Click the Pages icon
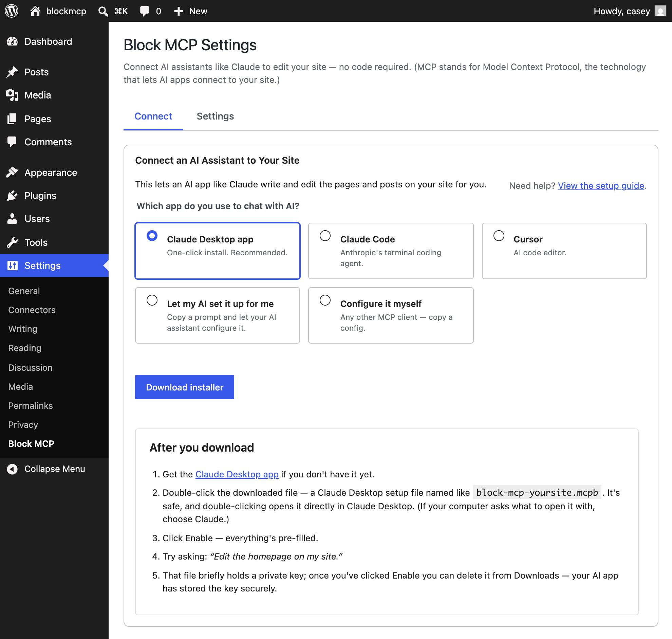 (12, 119)
